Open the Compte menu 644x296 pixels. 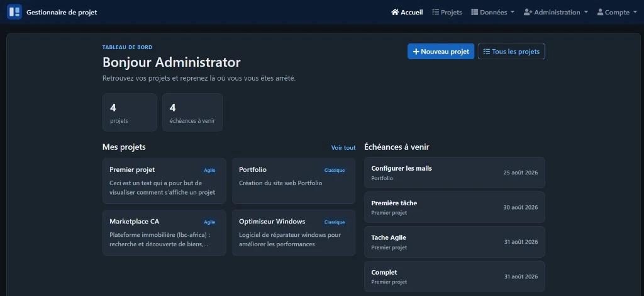coord(618,13)
